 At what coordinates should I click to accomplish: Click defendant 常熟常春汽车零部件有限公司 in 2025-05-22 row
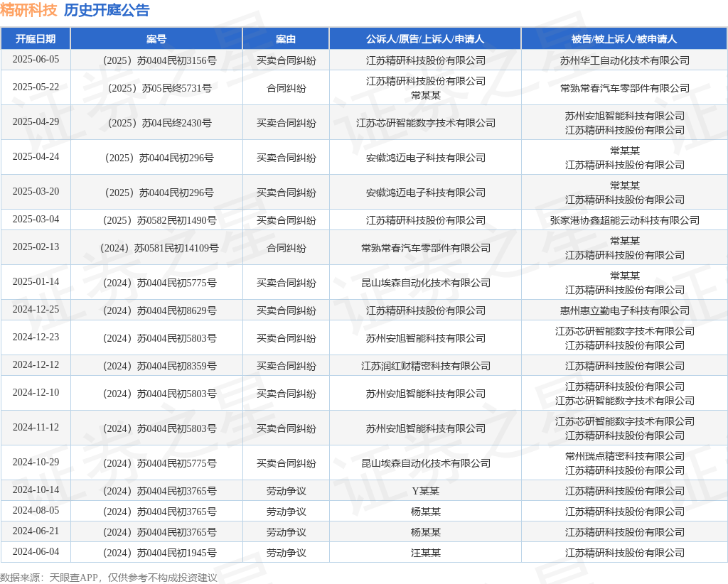(x=624, y=88)
